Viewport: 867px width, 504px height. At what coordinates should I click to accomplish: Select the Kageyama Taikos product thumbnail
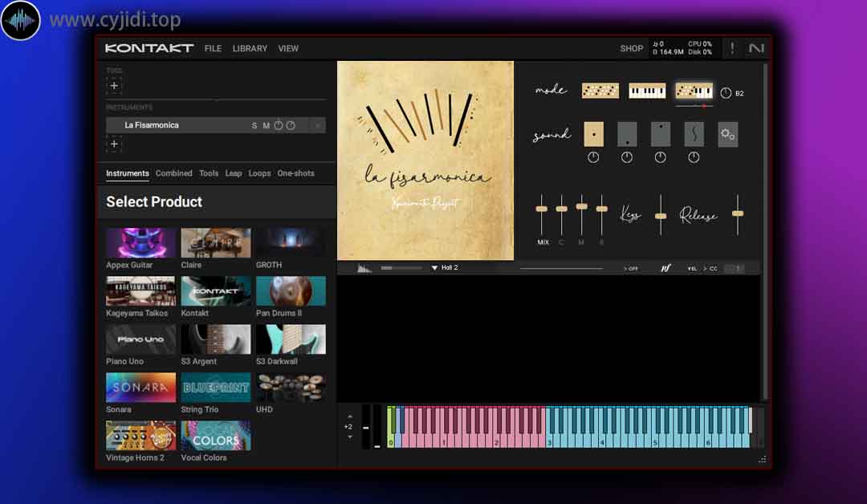click(x=140, y=291)
